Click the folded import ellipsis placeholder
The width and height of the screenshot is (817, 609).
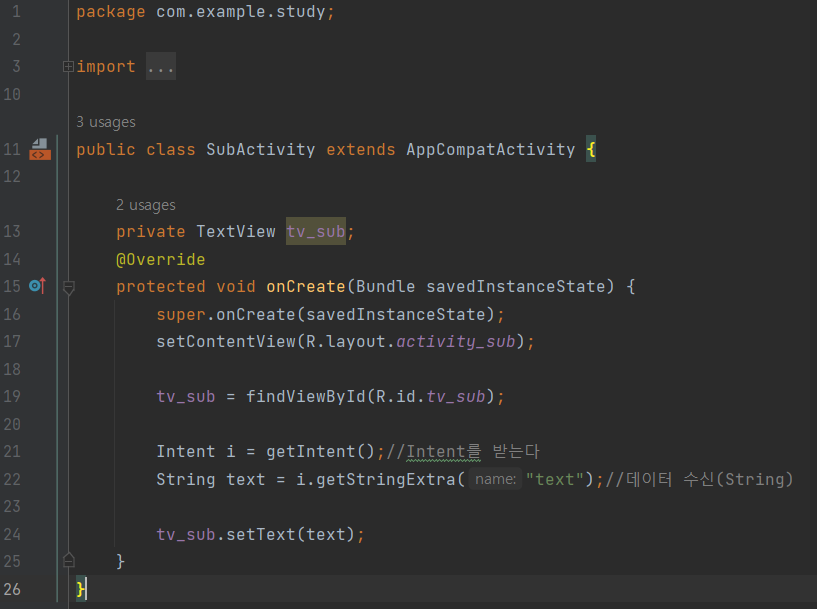coord(160,67)
